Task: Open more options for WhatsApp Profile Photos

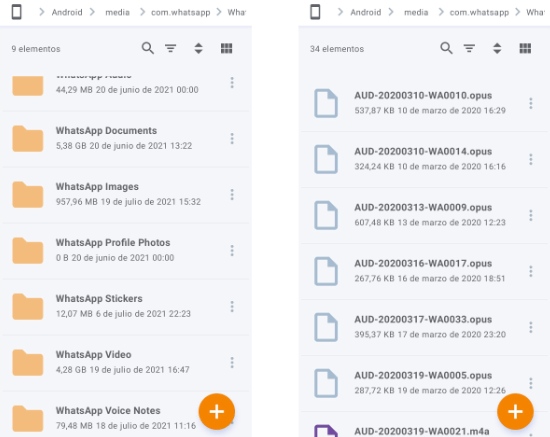Action: (232, 250)
